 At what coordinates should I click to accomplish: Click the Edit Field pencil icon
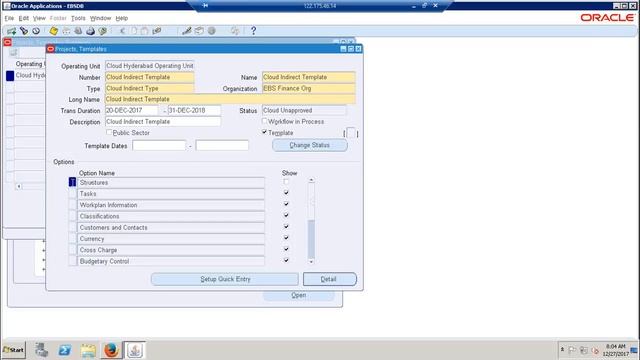(x=187, y=31)
